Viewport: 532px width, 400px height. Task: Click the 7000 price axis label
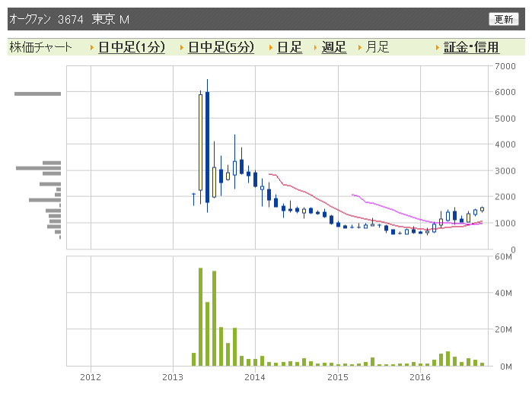[x=505, y=66]
